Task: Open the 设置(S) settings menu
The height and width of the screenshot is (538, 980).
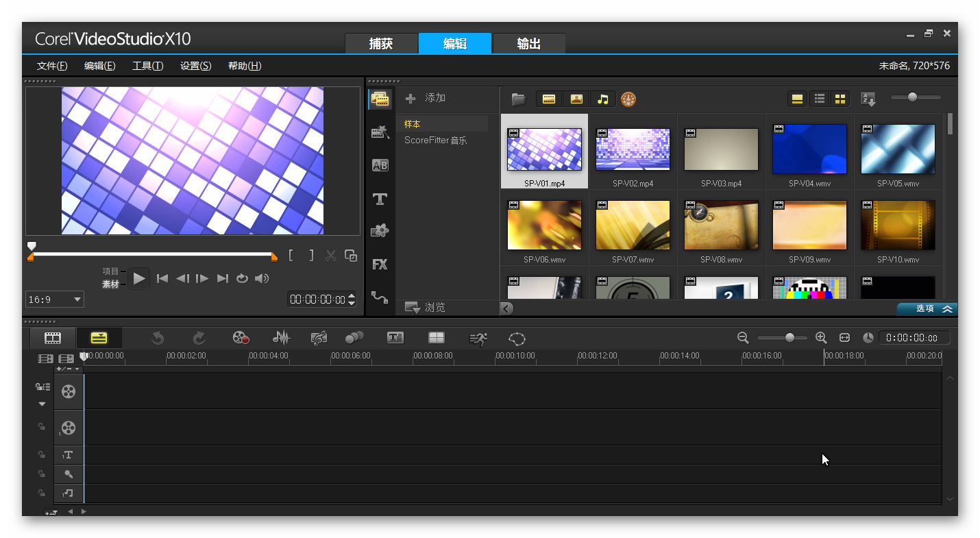Action: coord(195,66)
